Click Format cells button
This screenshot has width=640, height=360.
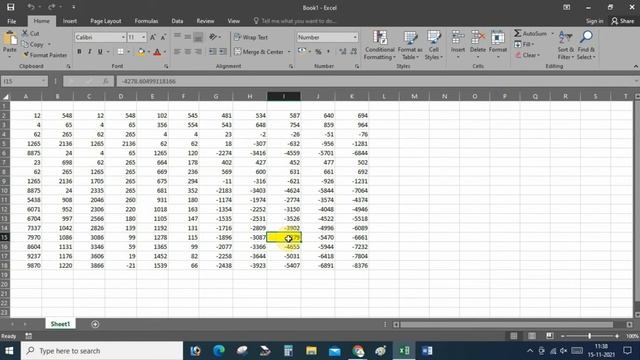tap(498, 43)
